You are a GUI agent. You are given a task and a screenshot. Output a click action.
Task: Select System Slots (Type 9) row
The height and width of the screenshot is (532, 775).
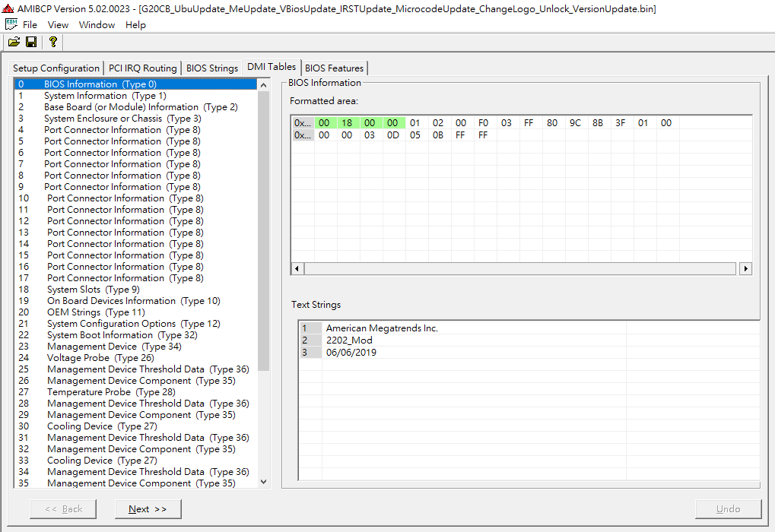pos(136,289)
